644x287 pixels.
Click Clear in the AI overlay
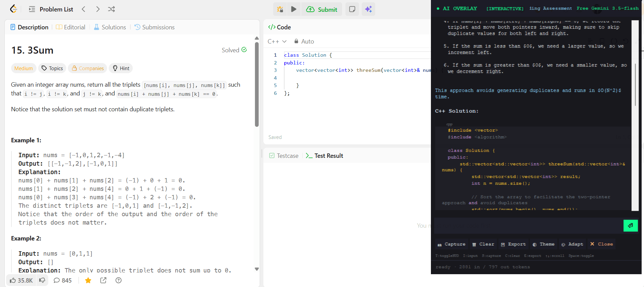point(483,244)
